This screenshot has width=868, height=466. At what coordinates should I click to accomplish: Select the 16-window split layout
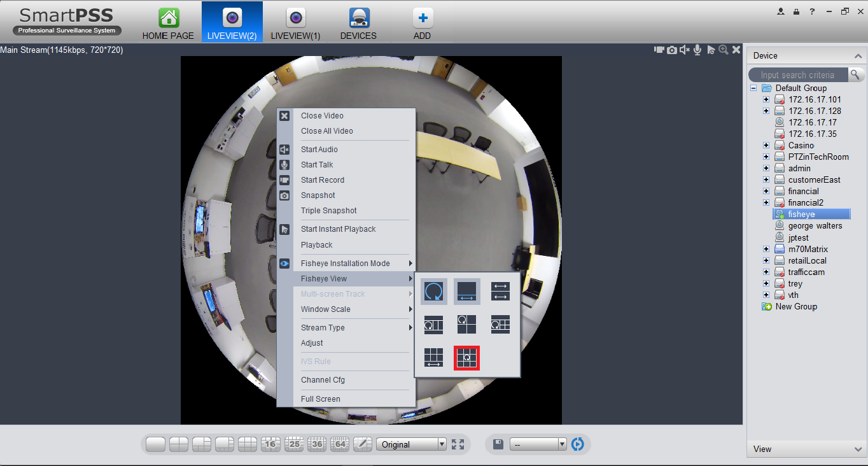271,444
